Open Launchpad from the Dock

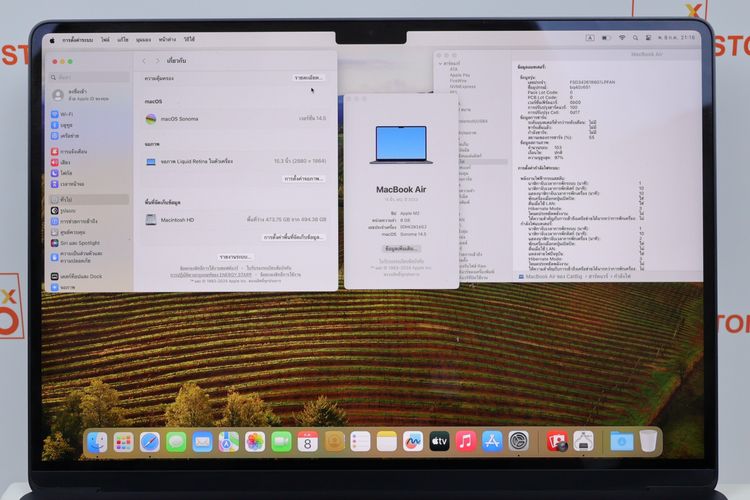point(123,442)
